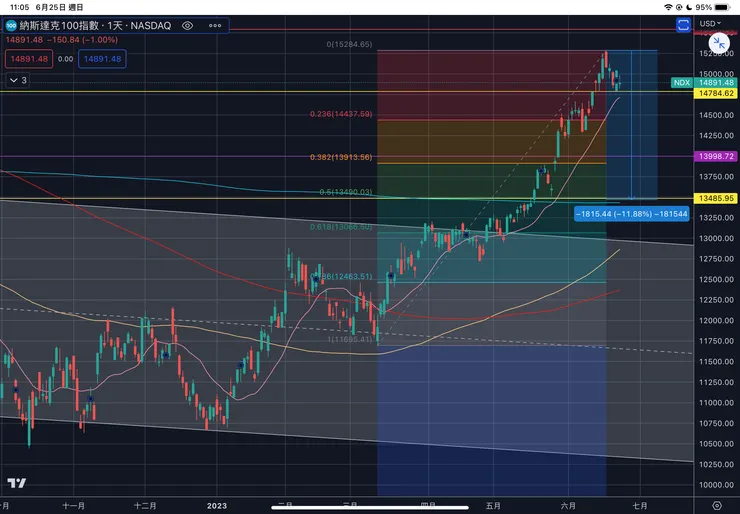
Task: Click the 十二月 label on time axis
Action: [x=145, y=506]
